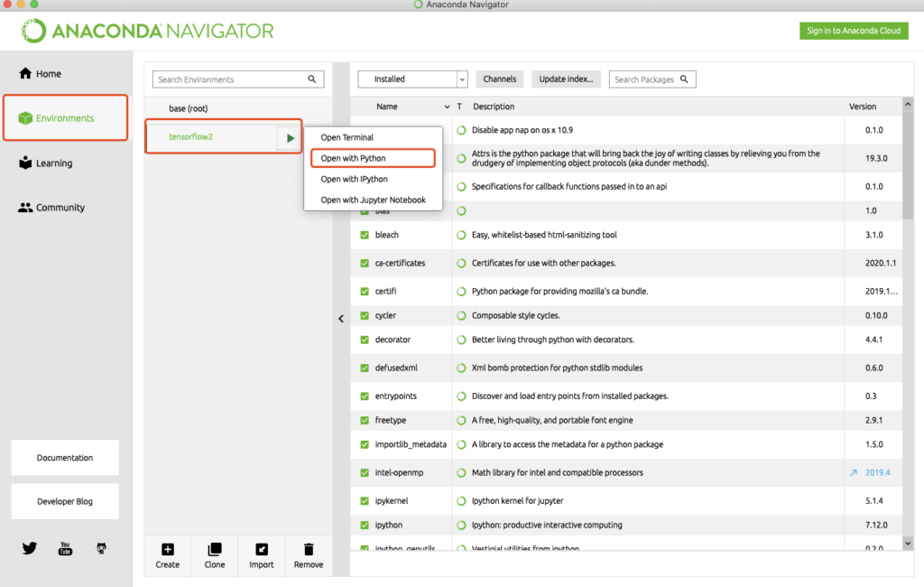924x587 pixels.
Task: Toggle the decorator package checkbox
Action: coord(365,340)
